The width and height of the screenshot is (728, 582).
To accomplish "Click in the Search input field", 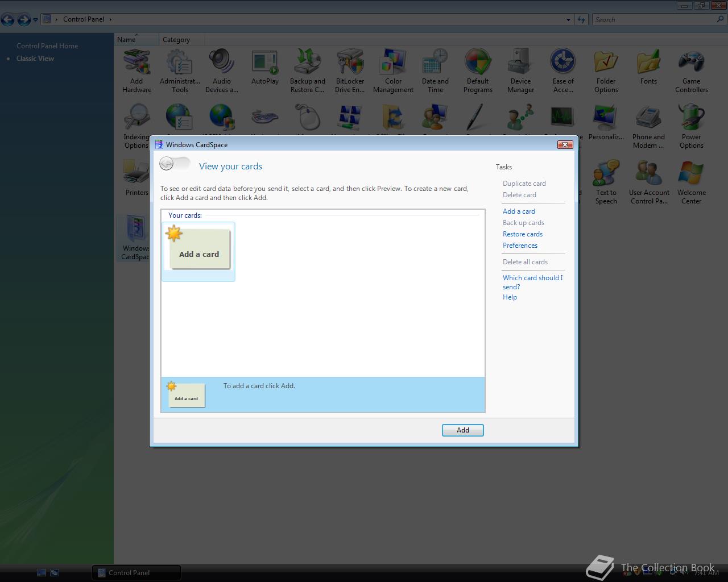I will pos(654,19).
